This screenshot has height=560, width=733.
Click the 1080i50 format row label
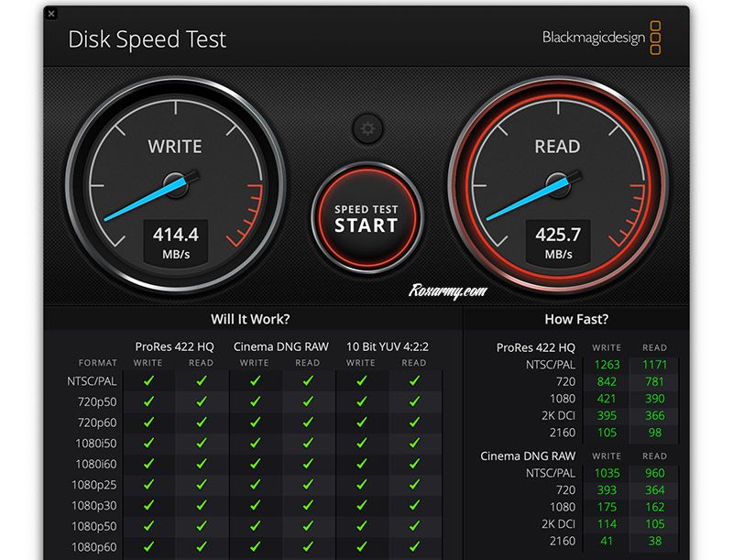tap(95, 443)
